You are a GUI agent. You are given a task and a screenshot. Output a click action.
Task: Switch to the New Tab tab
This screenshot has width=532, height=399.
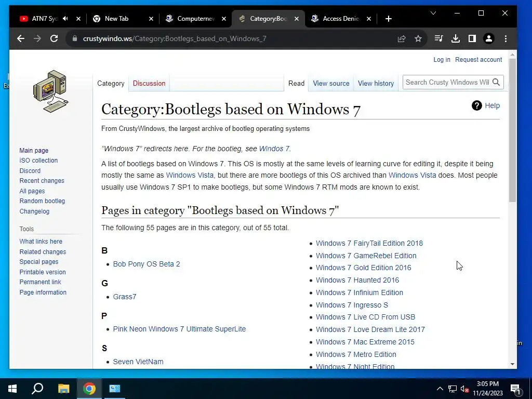[117, 19]
